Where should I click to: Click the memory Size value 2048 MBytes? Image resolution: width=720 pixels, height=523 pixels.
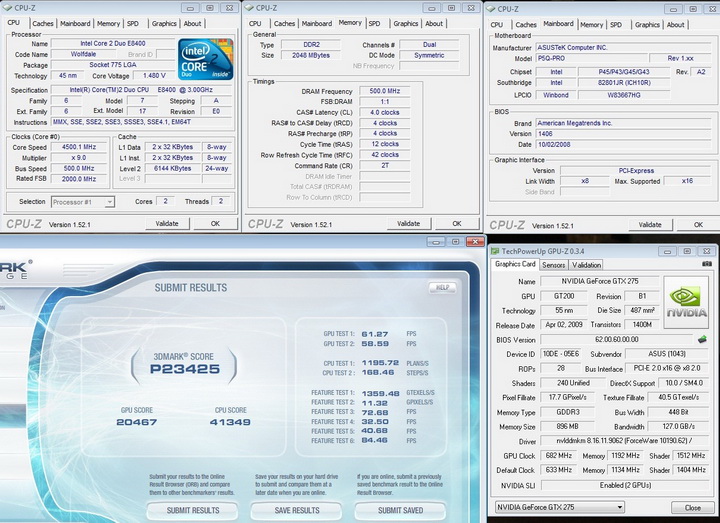[311, 55]
